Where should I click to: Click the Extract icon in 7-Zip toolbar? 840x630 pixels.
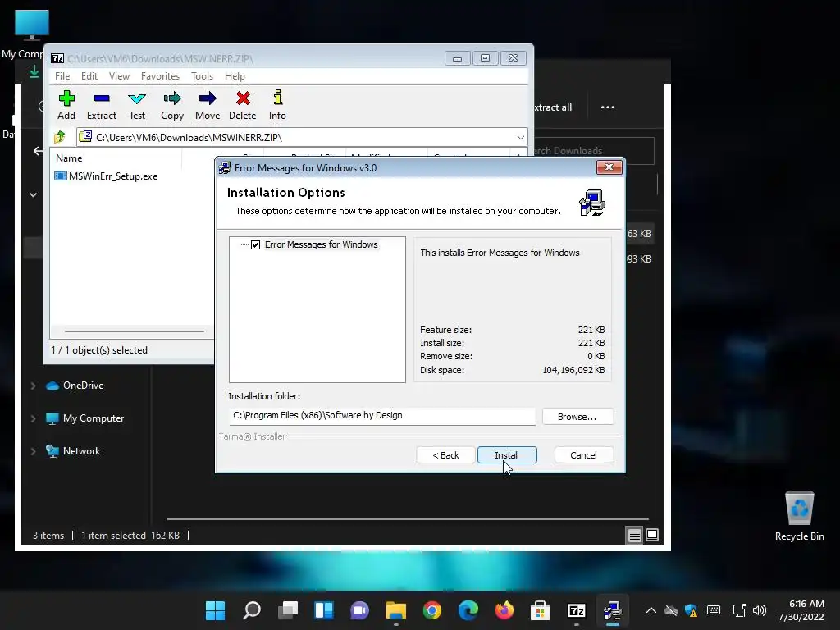pos(101,105)
